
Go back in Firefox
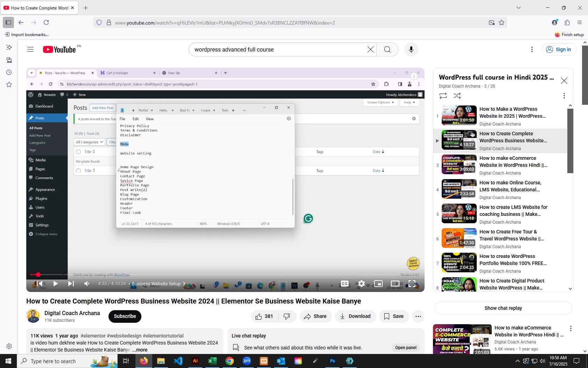coord(21,22)
